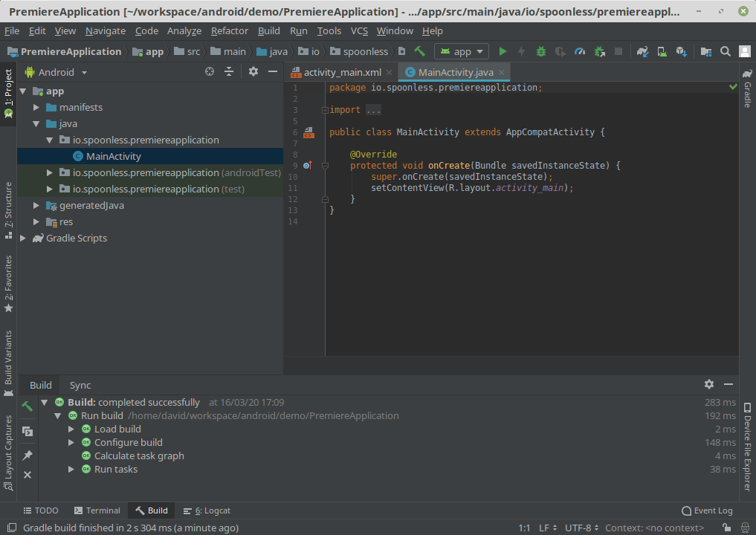
Task: Click the Search Everywhere magnifier icon
Action: 725,51
